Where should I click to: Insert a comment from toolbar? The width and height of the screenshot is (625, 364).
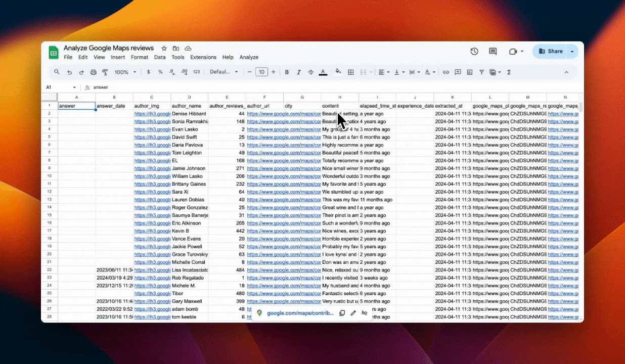click(458, 72)
